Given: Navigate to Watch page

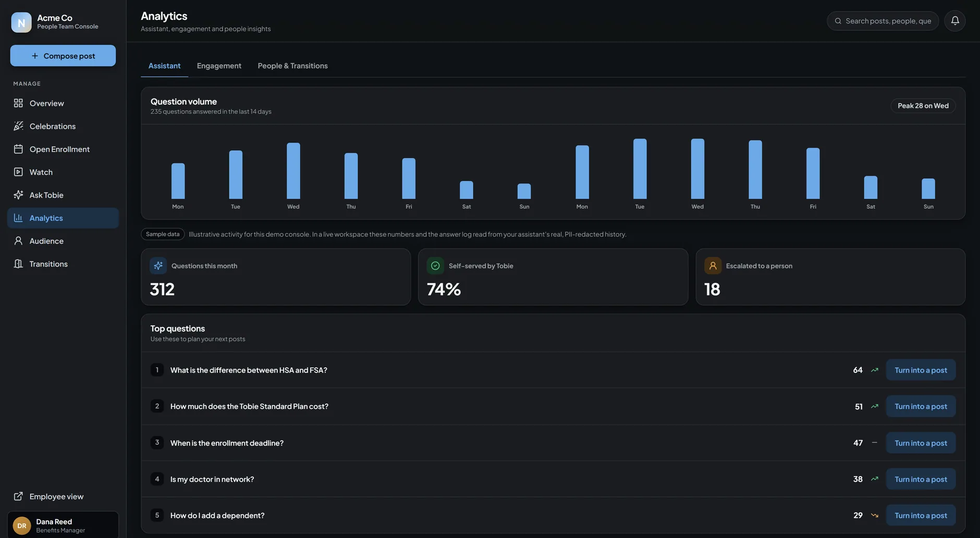Looking at the screenshot, I should (x=63, y=172).
